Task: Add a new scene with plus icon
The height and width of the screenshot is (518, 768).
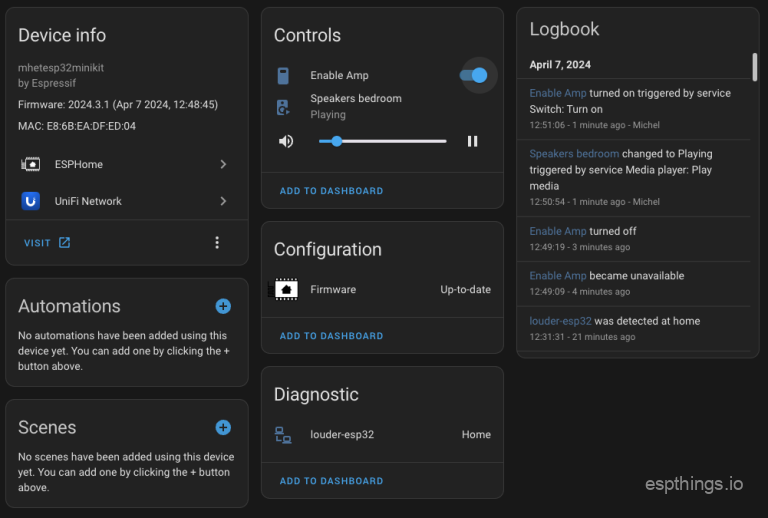Action: [223, 427]
